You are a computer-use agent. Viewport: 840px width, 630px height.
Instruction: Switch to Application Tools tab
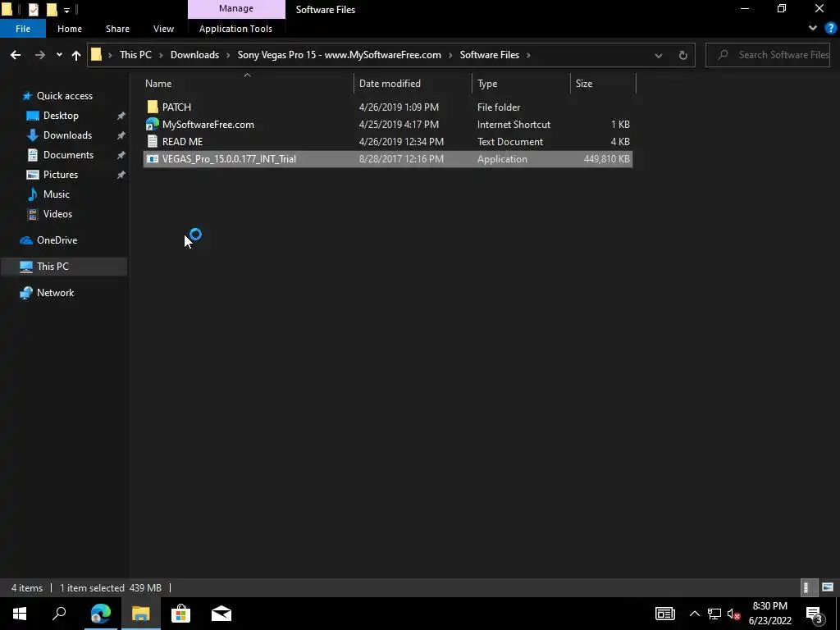[x=235, y=29]
